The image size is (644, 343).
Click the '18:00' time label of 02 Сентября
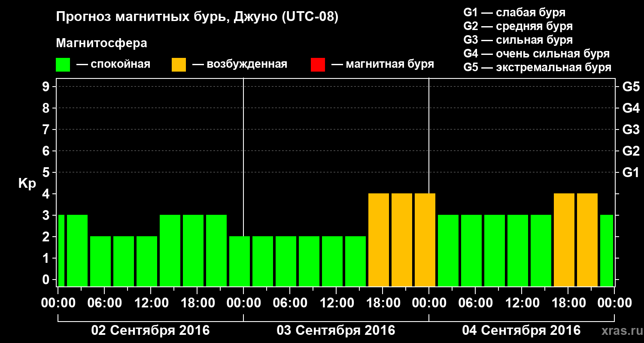197,303
